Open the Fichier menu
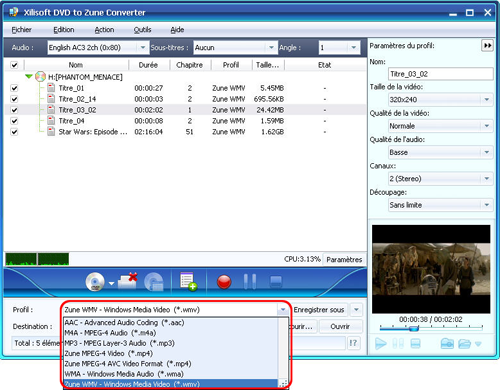 pos(21,30)
